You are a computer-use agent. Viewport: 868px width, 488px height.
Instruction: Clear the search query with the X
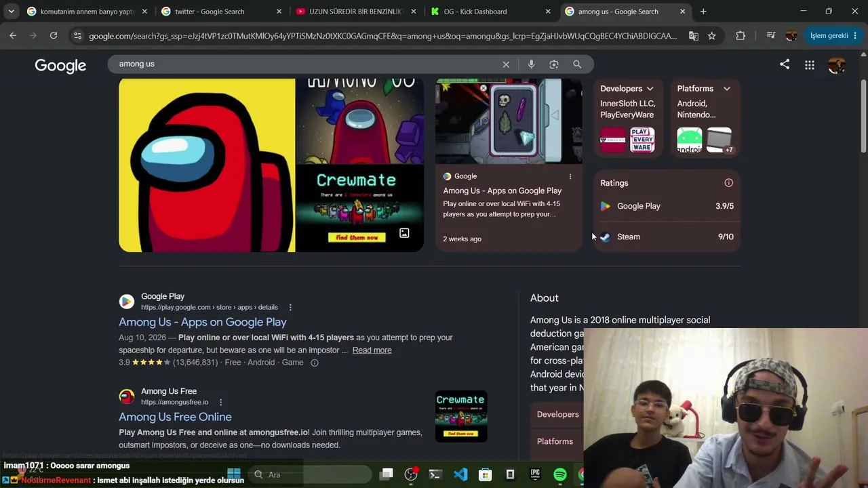pos(506,64)
